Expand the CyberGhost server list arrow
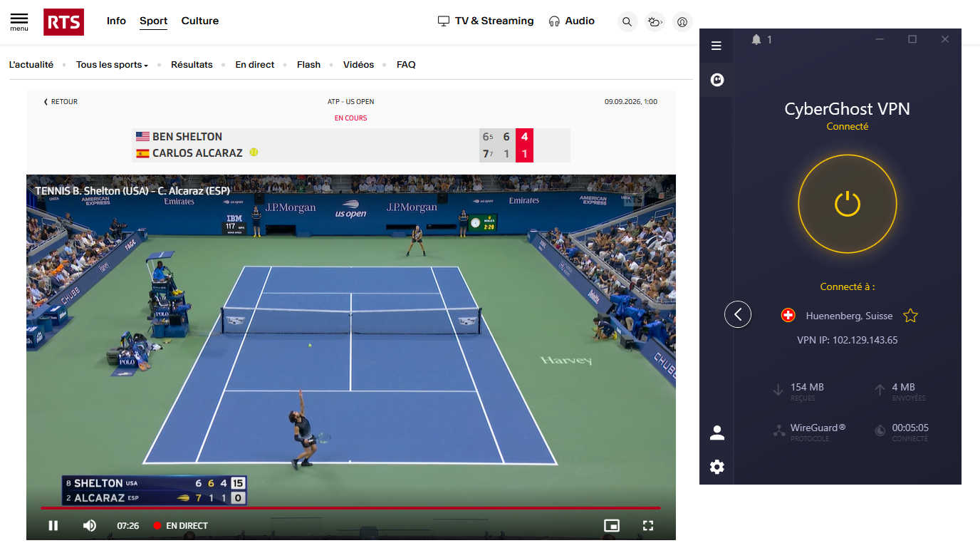 pos(738,314)
